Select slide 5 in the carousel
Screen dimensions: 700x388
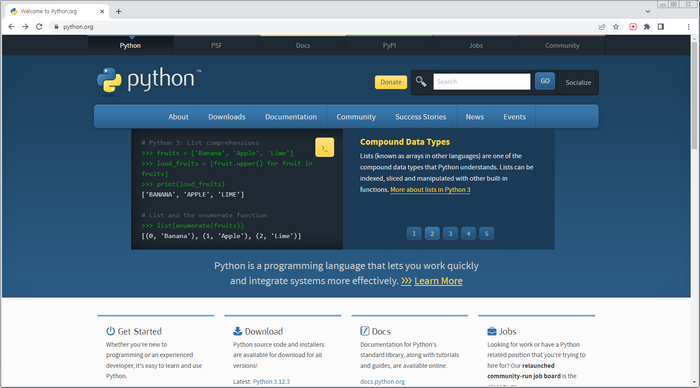tap(486, 234)
